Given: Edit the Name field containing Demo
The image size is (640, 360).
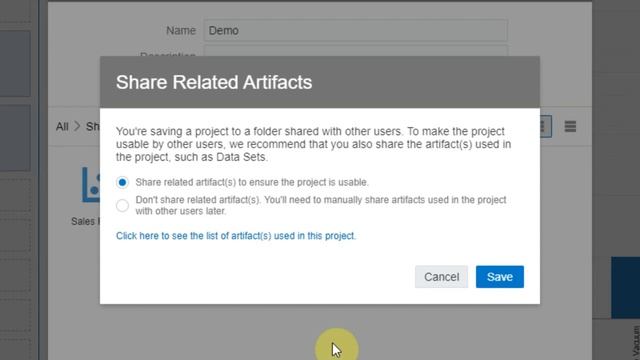Looking at the screenshot, I should pos(356,31).
